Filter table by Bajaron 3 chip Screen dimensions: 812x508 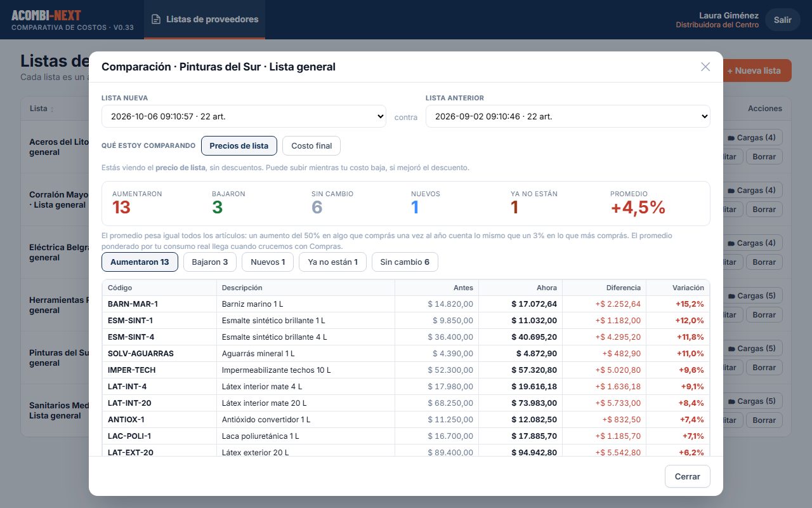pyautogui.click(x=210, y=262)
